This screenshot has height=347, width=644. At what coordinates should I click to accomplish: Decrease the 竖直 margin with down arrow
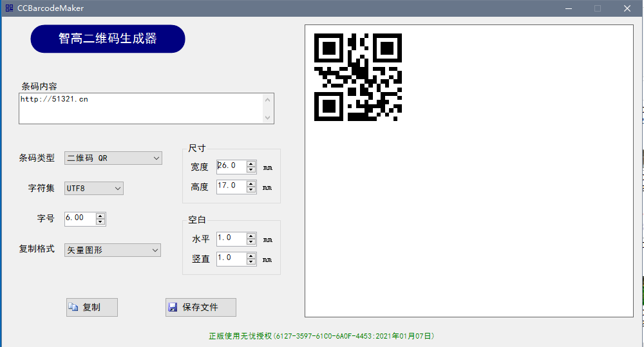251,261
